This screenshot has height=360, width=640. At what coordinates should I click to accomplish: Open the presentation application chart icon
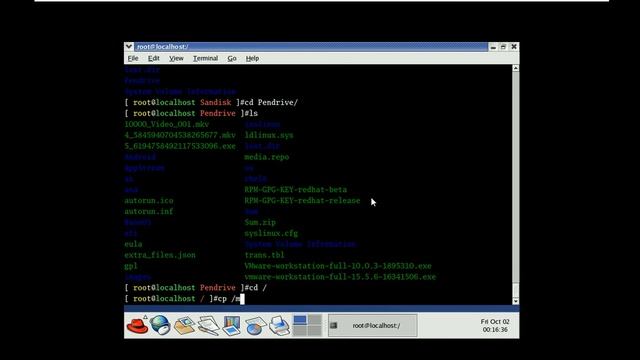(x=231, y=326)
